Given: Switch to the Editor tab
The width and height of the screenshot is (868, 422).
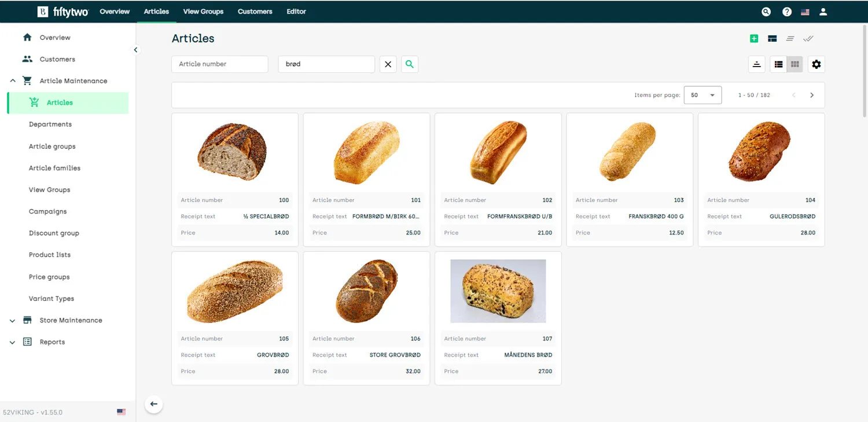Looking at the screenshot, I should click(x=296, y=12).
